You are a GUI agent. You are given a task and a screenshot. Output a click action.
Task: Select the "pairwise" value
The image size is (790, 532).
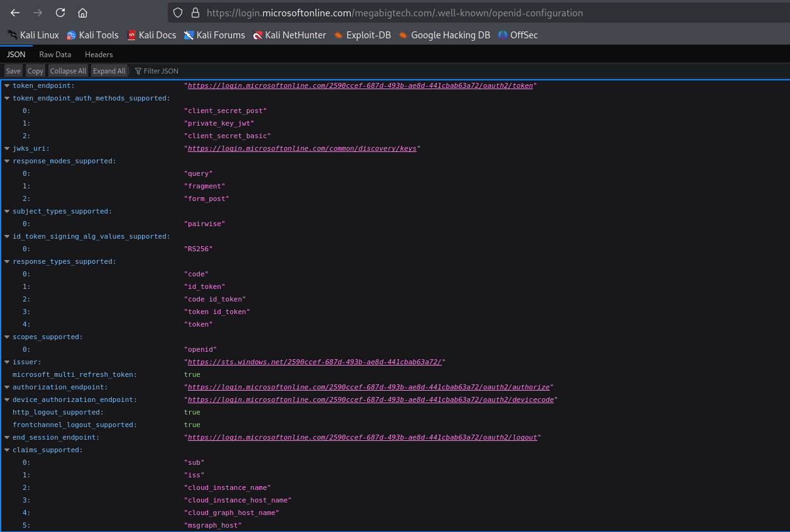pyautogui.click(x=205, y=224)
